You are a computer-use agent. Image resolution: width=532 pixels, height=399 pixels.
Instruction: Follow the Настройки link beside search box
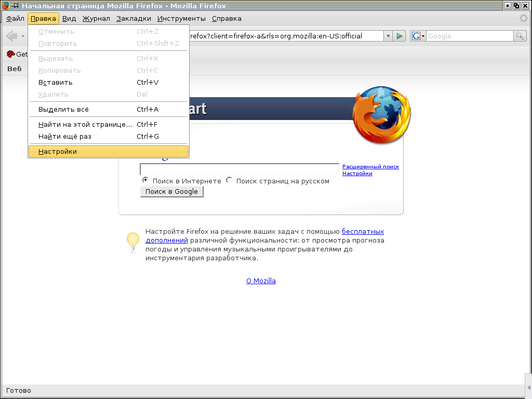point(357,174)
